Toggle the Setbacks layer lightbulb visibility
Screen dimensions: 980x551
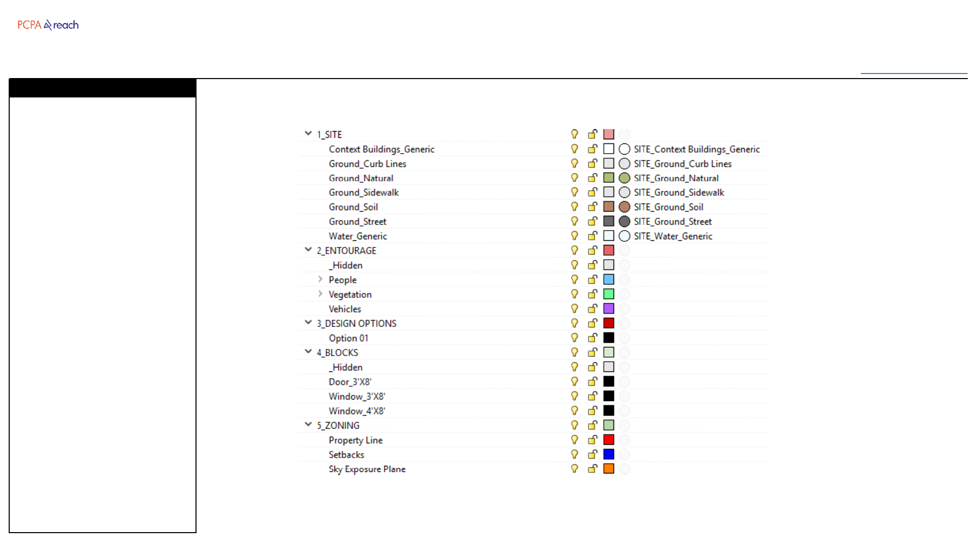(x=574, y=454)
